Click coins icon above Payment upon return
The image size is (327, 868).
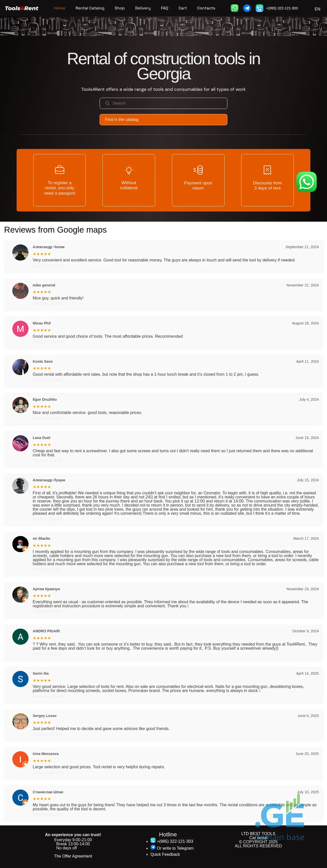(198, 170)
